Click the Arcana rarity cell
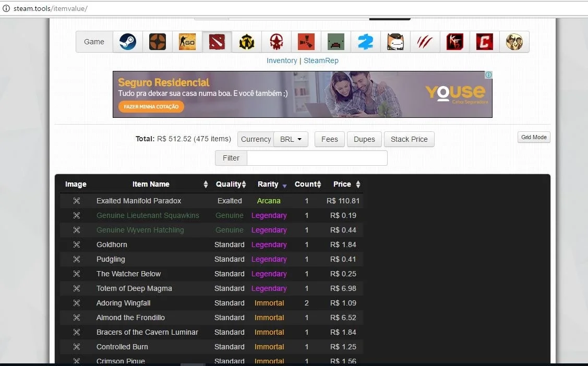The height and width of the screenshot is (366, 588). click(x=269, y=201)
